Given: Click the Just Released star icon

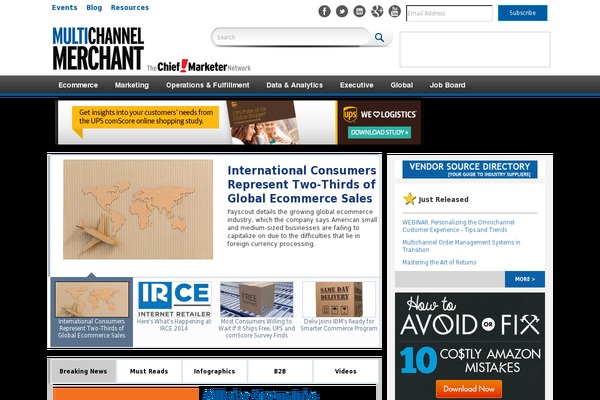Looking at the screenshot, I should tap(409, 199).
